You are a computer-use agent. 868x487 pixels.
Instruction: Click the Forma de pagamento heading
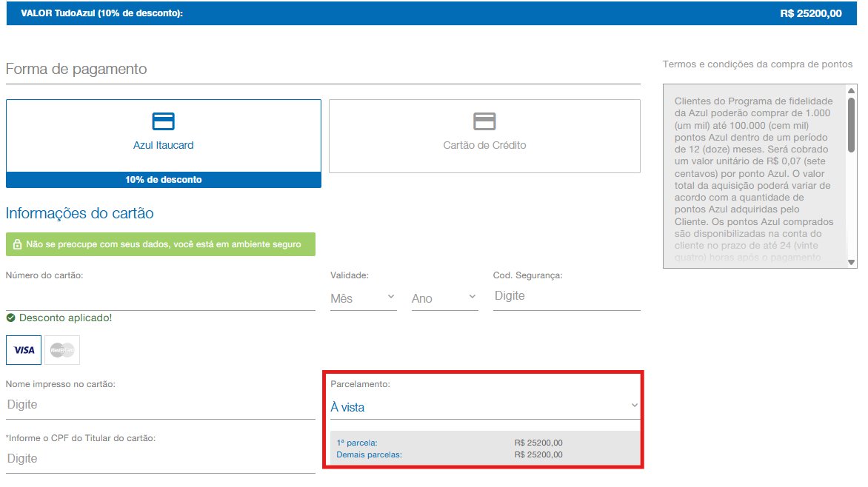tap(76, 69)
